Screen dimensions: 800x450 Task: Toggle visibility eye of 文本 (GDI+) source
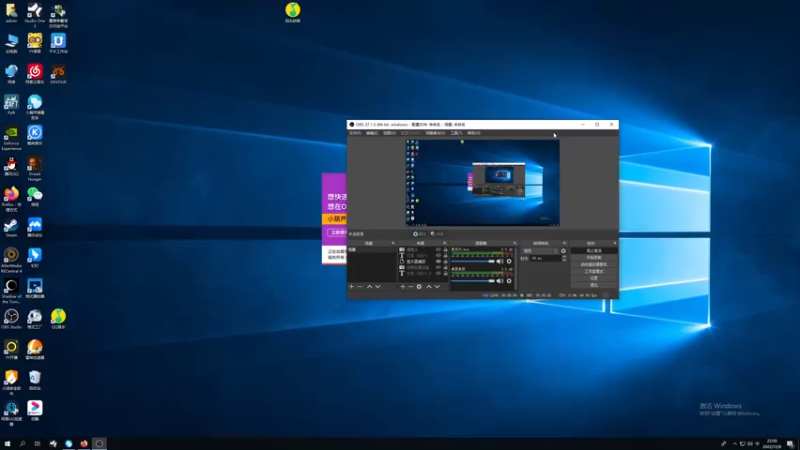coord(438,256)
